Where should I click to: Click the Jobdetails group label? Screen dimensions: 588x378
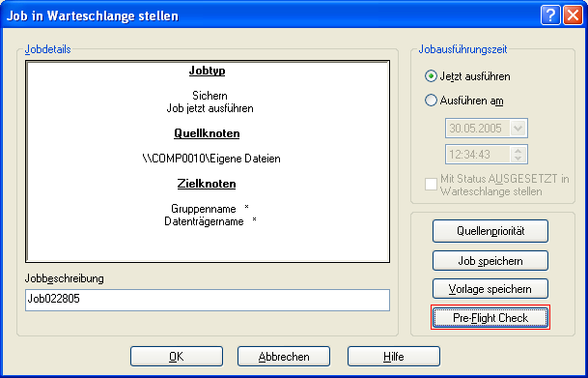pyautogui.click(x=47, y=49)
